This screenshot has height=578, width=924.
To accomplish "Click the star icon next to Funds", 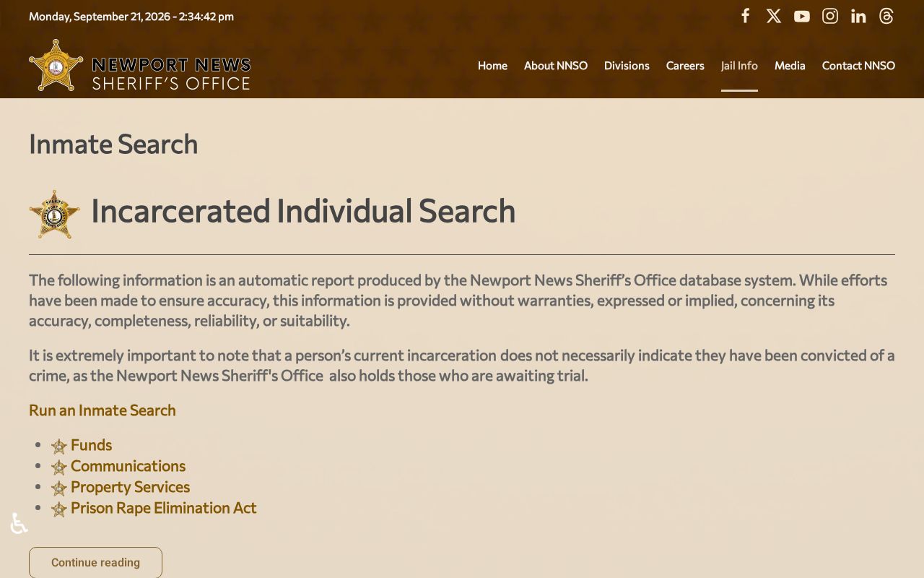I will (59, 447).
